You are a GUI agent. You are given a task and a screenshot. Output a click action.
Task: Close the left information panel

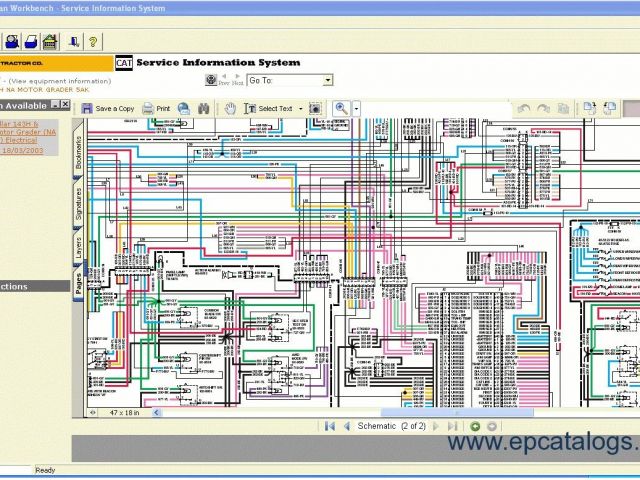point(66,104)
